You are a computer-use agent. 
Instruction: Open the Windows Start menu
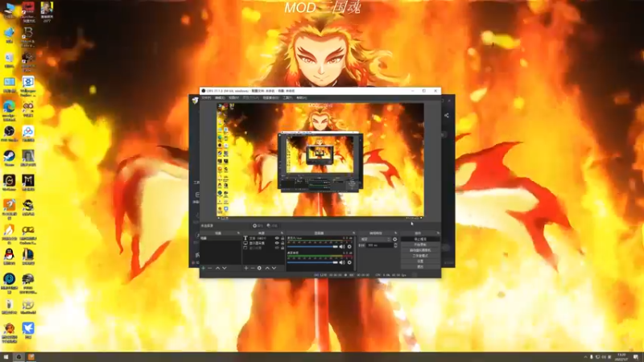pyautogui.click(x=6, y=357)
